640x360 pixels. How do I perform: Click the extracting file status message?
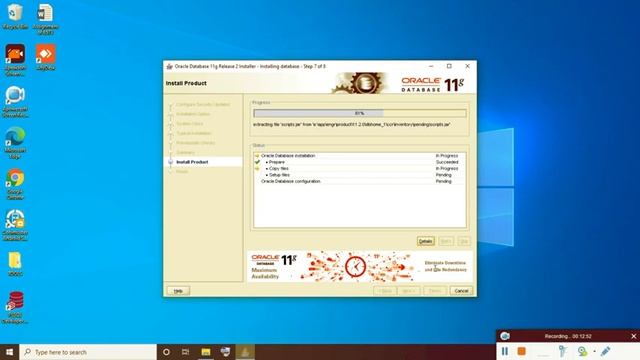351,124
